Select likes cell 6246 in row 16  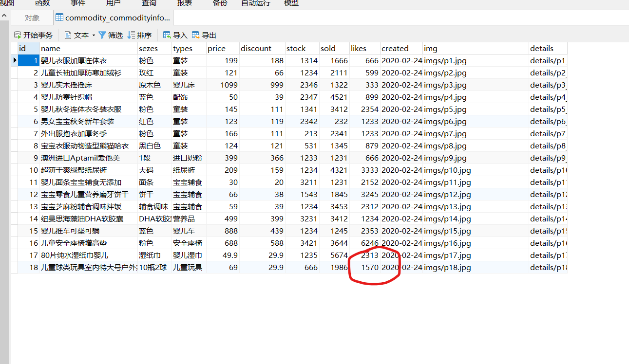[365, 243]
